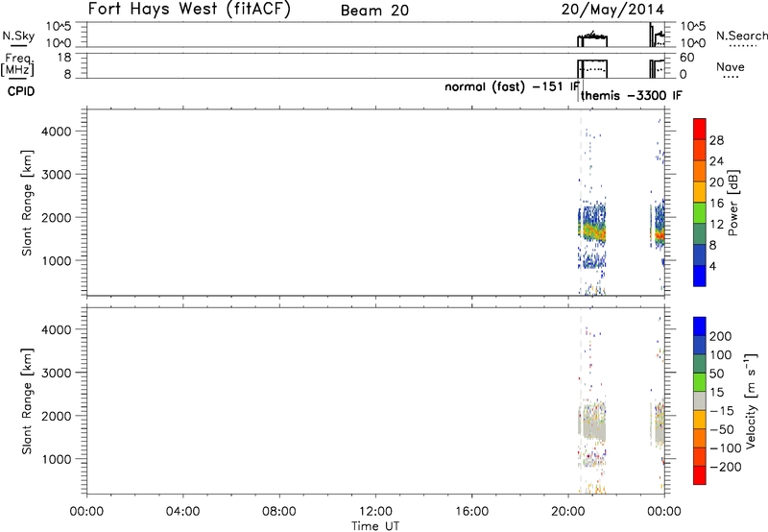Click the "60" Nave axis tick
768x532 pixels.
[x=686, y=58]
